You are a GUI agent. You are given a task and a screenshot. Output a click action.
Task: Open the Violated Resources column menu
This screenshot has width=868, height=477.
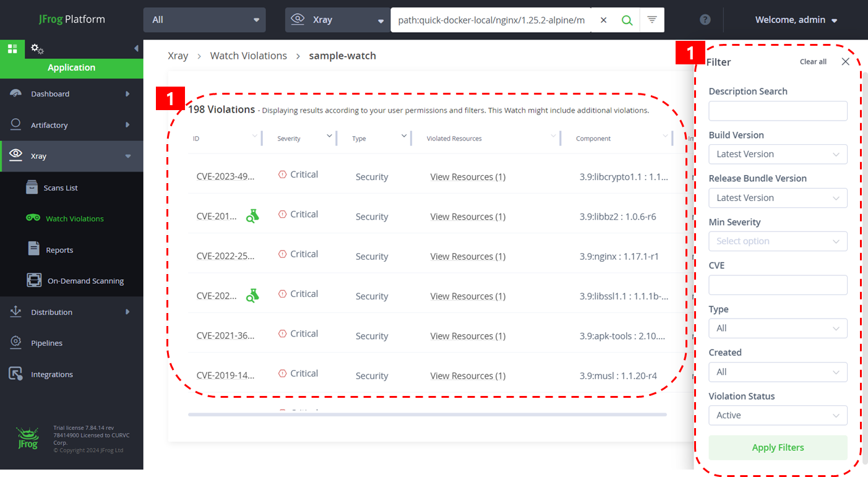[553, 135]
